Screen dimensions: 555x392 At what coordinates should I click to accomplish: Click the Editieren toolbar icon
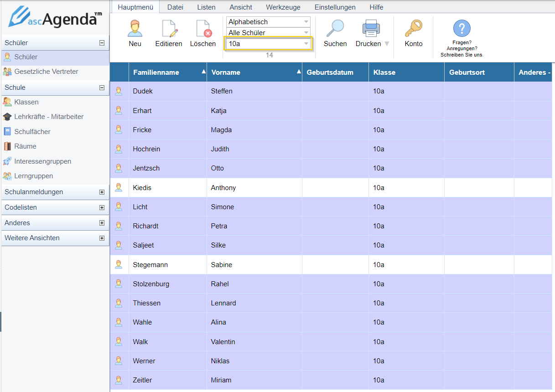[x=169, y=29]
